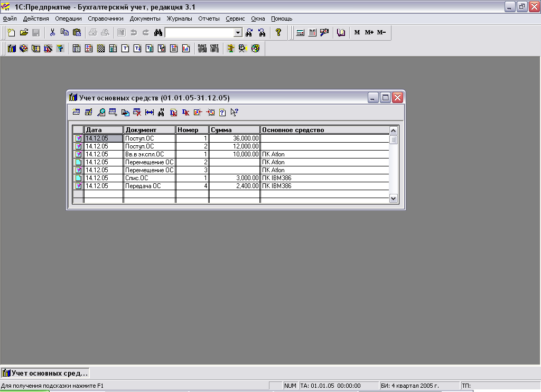Click the yellow question mark Help icon
The height and width of the screenshot is (392, 541).
click(x=278, y=32)
